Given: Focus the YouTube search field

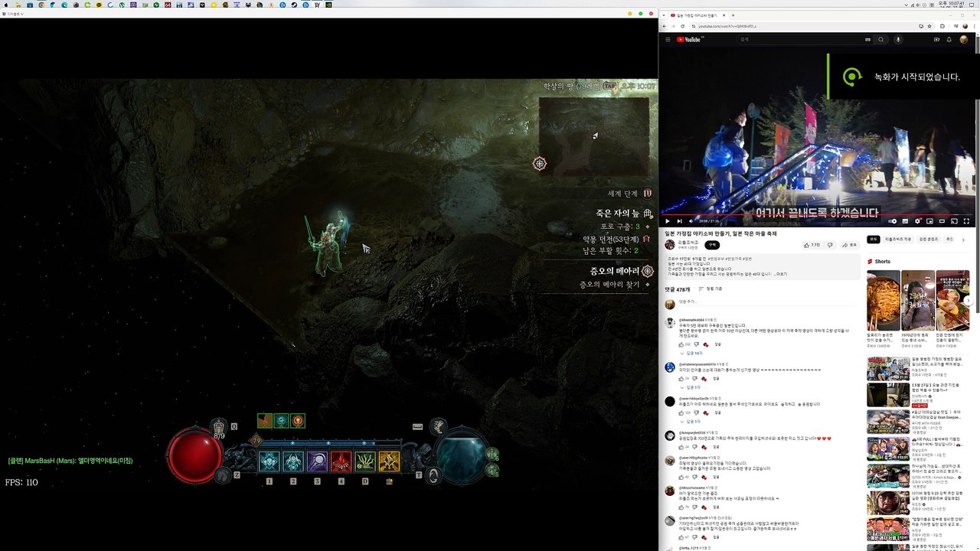Looking at the screenshot, I should coord(803,40).
